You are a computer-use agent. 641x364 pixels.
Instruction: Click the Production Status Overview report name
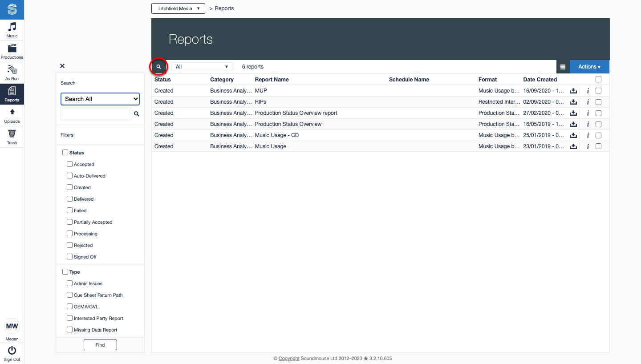click(288, 124)
